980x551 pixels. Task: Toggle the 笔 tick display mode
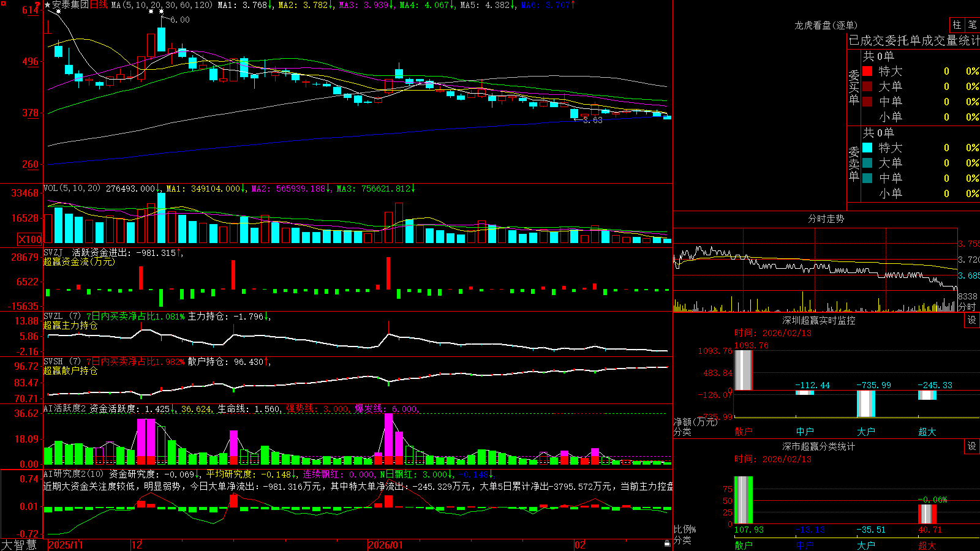click(972, 25)
